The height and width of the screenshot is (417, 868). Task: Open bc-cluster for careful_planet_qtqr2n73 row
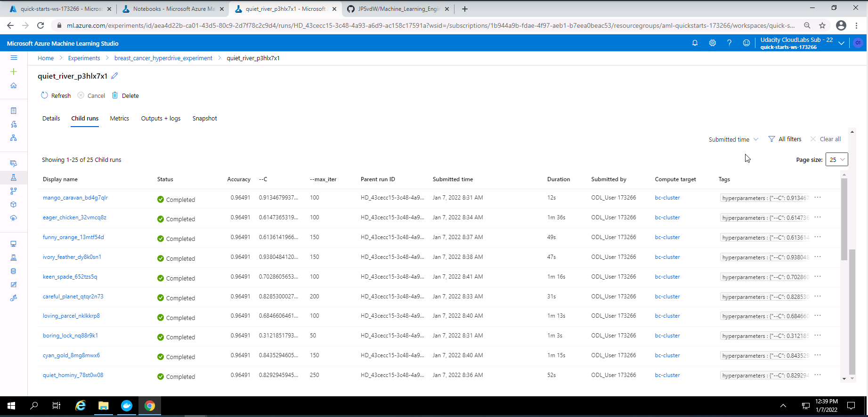[x=667, y=297]
